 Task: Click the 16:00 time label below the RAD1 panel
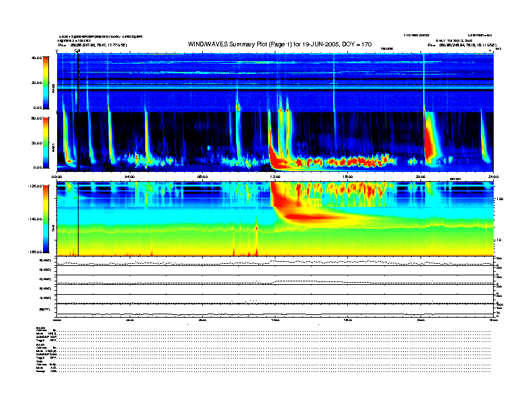348,177
